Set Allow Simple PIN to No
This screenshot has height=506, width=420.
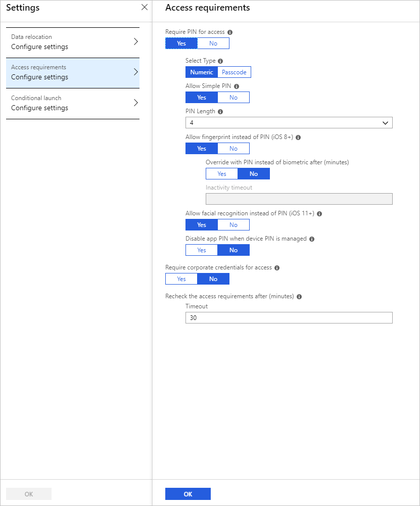point(234,98)
